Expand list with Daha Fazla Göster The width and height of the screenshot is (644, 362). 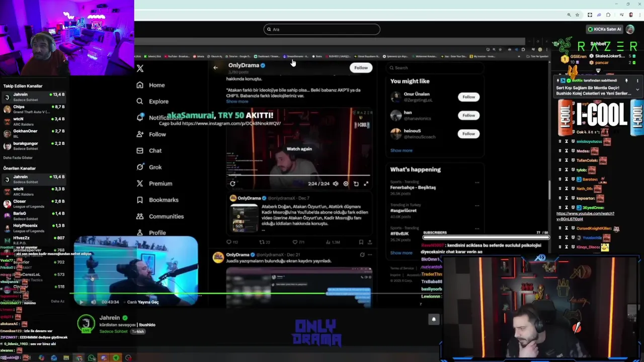point(18,158)
